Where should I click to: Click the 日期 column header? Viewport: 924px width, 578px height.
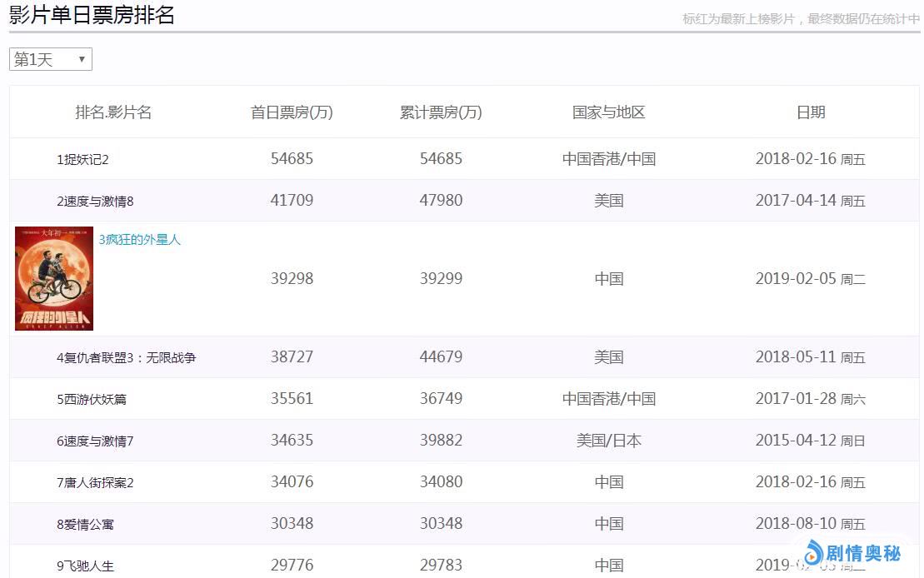coord(810,112)
